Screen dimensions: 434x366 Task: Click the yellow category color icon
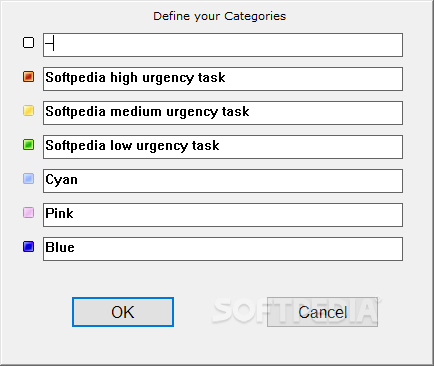click(28, 111)
